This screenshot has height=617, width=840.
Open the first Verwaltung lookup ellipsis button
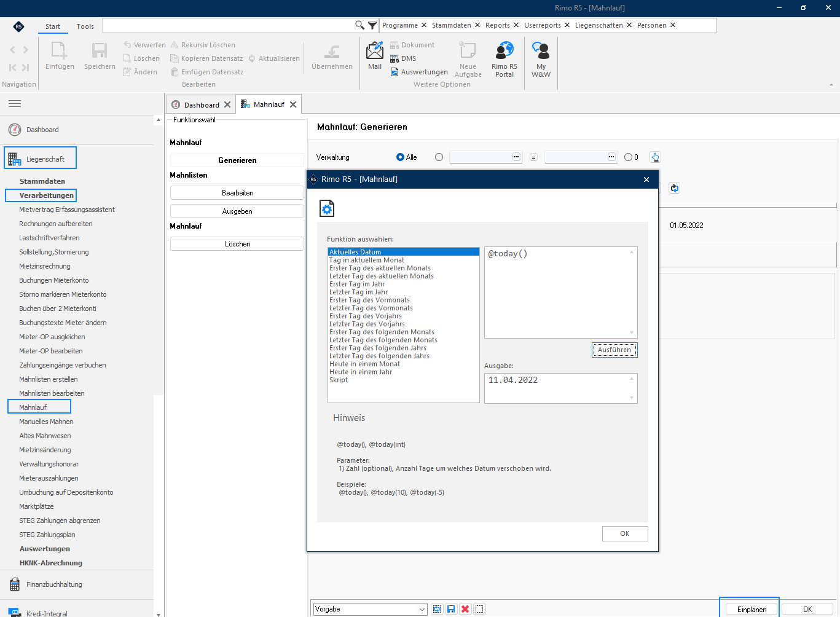click(x=516, y=157)
